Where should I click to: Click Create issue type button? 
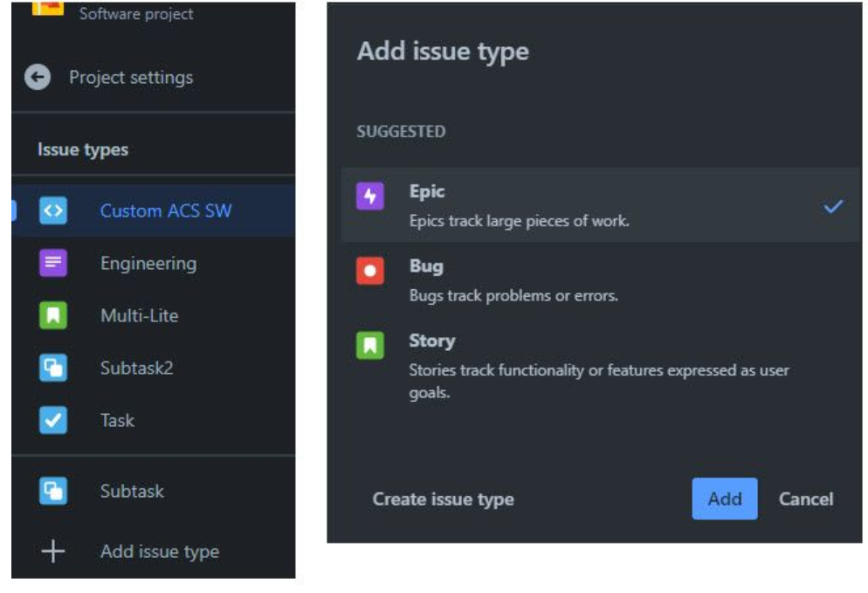click(x=444, y=499)
